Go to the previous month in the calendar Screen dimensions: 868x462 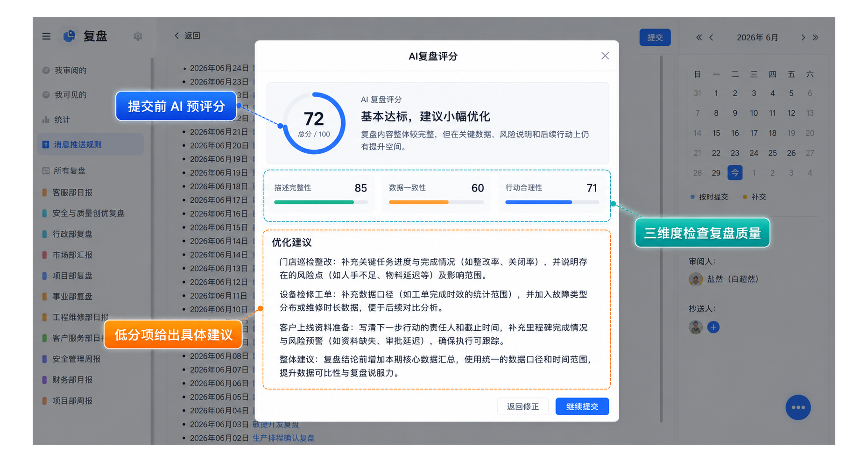711,37
